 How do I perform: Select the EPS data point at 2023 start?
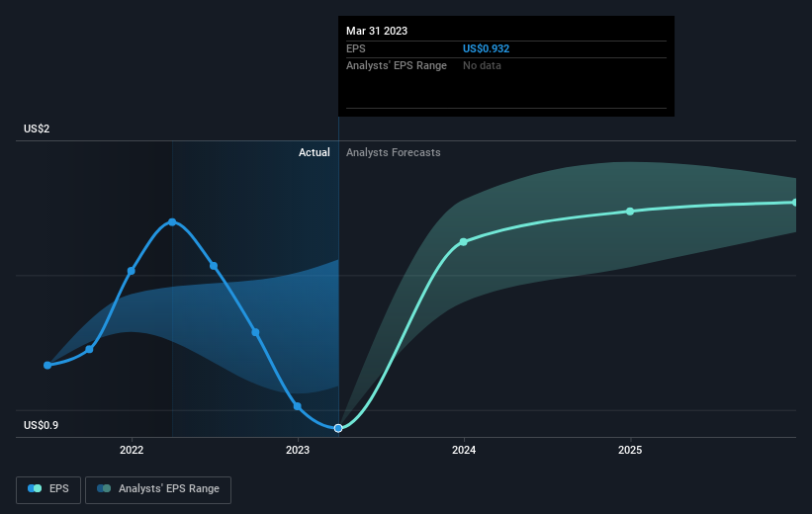[x=298, y=406]
